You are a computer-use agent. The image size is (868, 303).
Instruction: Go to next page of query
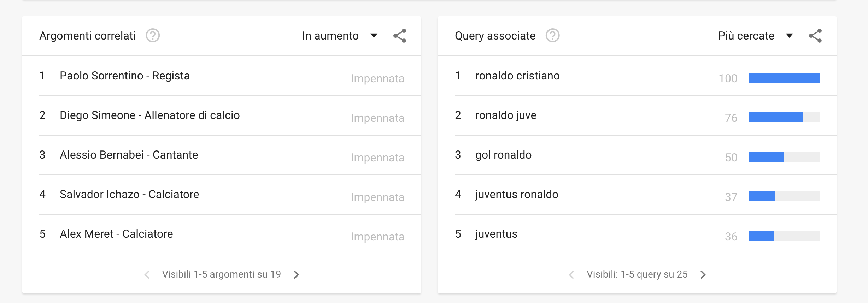click(x=703, y=274)
